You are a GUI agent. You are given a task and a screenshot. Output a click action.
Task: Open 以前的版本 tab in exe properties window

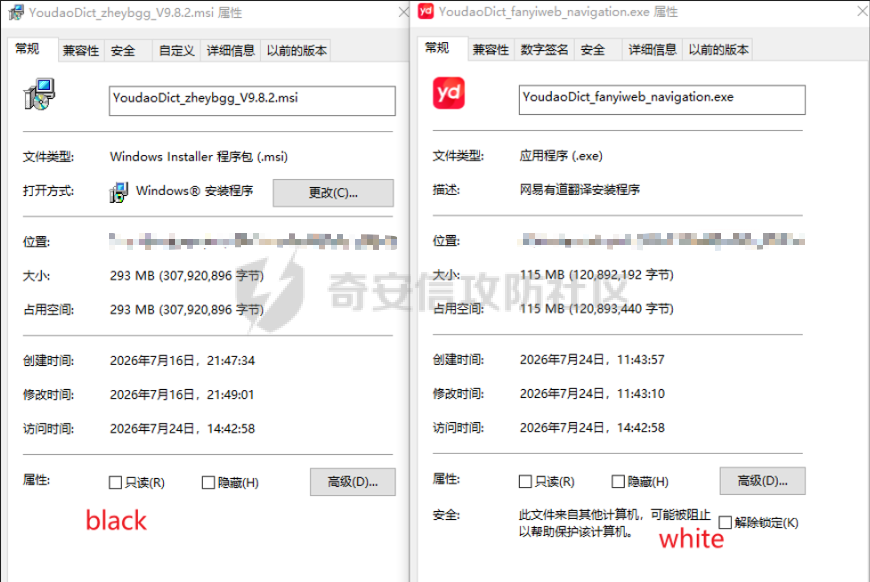(719, 50)
